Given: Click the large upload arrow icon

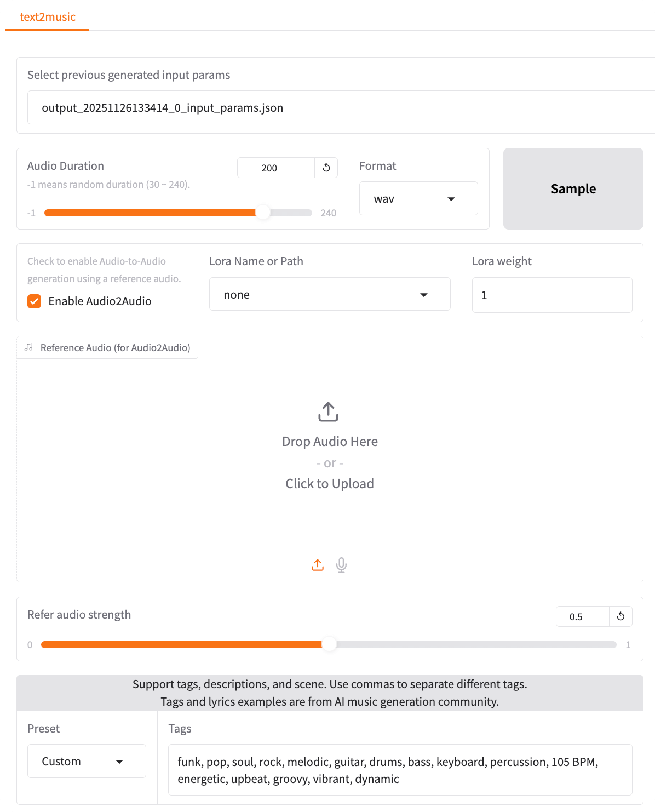Looking at the screenshot, I should 329,412.
